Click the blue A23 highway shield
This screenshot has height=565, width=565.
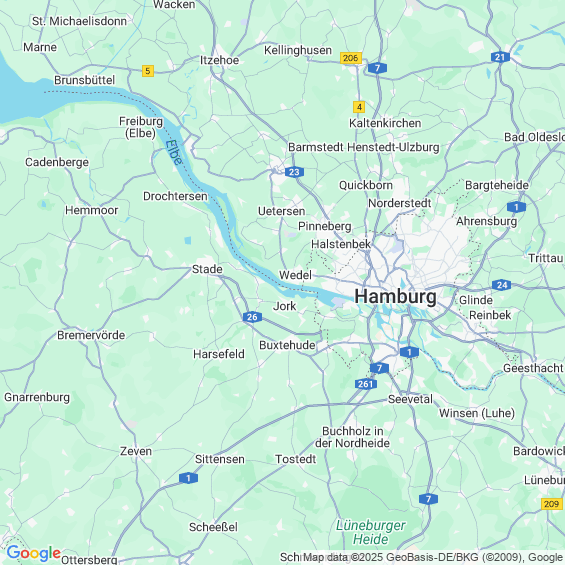tap(294, 172)
